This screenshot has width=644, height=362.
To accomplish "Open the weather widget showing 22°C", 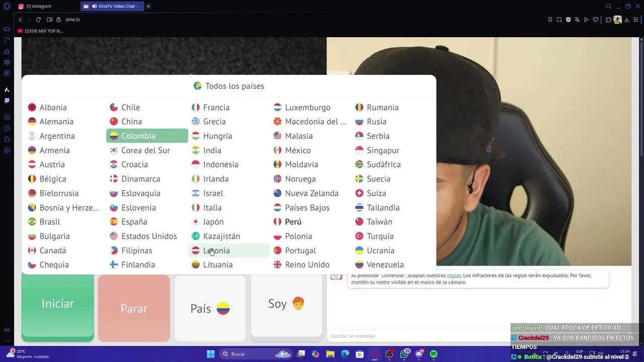I will 28,354.
